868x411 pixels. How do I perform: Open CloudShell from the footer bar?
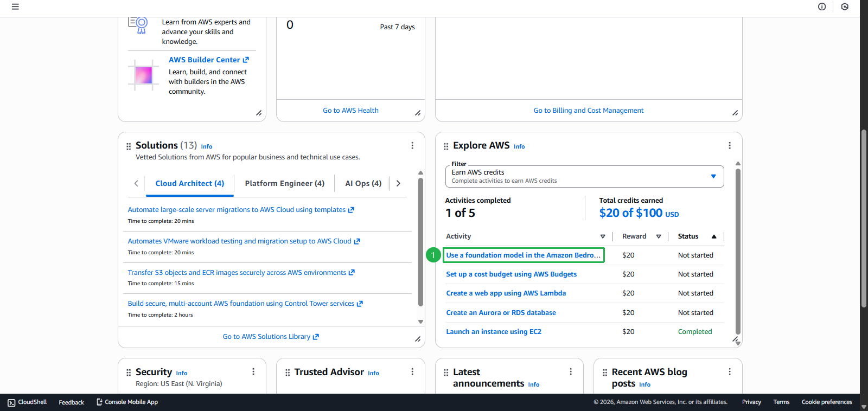click(x=27, y=402)
